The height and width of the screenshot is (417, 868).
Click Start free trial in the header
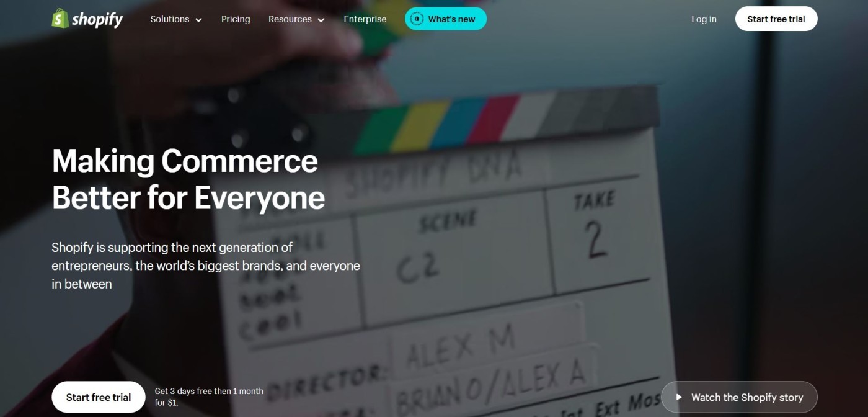(x=776, y=19)
